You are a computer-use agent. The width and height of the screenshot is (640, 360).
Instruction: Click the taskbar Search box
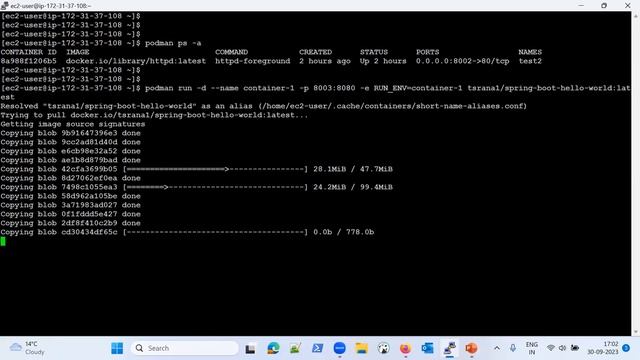(185, 348)
